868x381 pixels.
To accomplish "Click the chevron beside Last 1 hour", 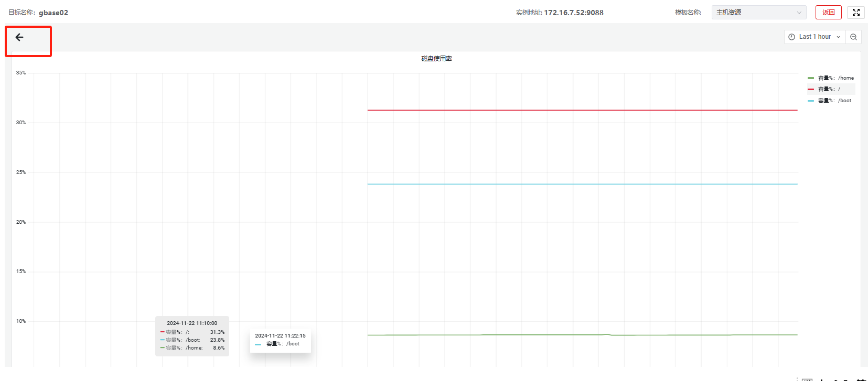I will tap(839, 37).
